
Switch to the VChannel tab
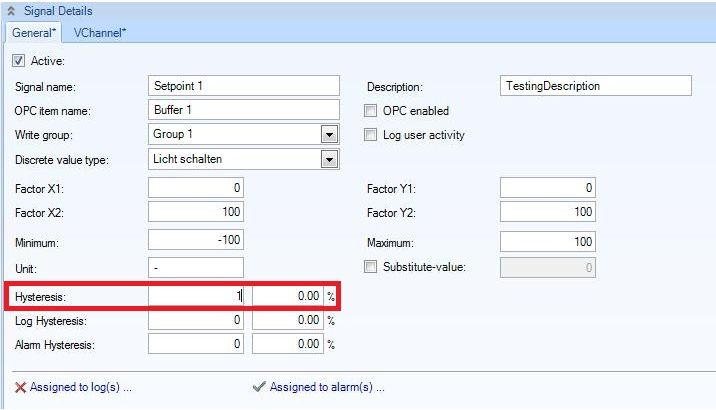coord(100,32)
